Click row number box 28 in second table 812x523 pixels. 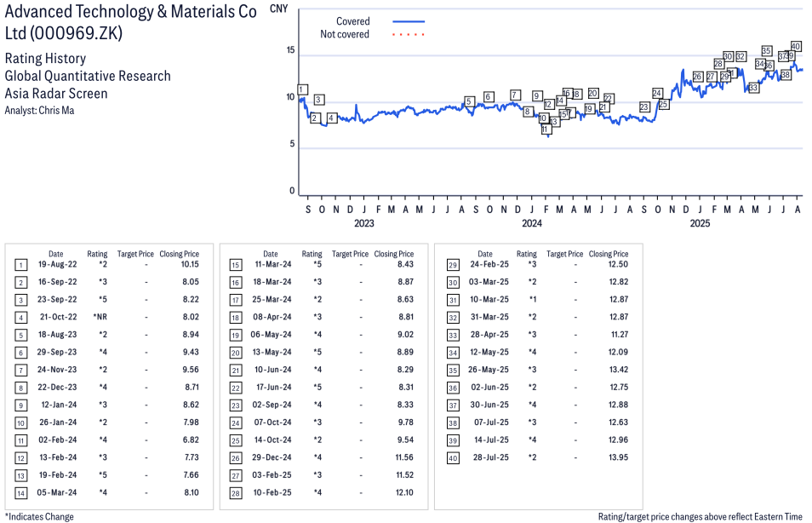[x=236, y=493]
